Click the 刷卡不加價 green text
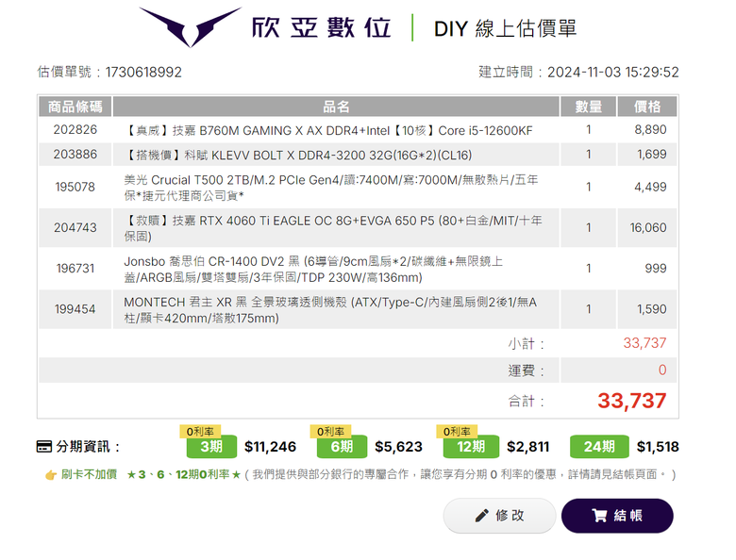Screen dimensions: 736x560 pos(89,474)
